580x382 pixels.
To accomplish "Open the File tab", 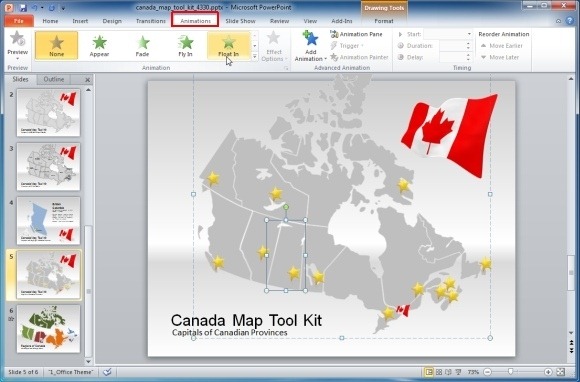I will click(19, 21).
